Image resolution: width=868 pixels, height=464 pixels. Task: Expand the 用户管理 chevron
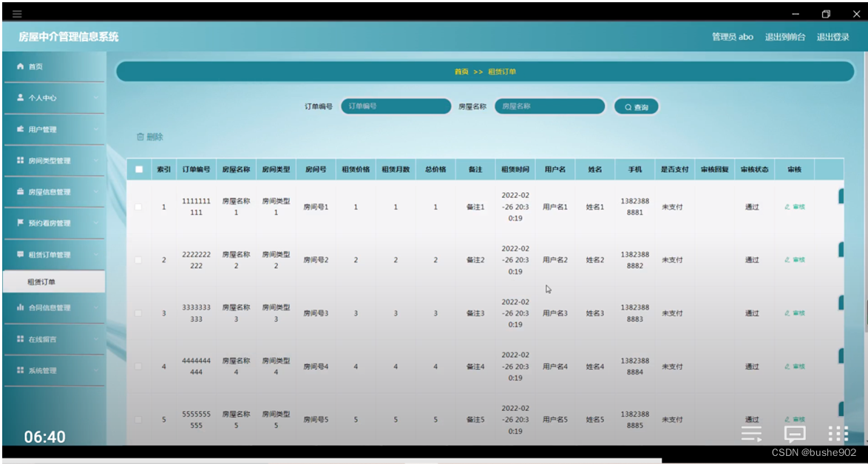pos(96,129)
